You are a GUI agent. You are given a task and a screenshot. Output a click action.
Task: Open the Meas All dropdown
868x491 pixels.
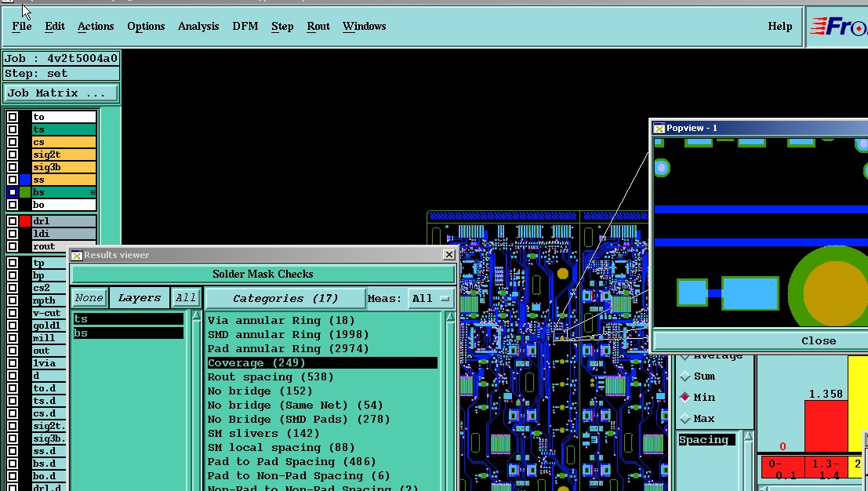(430, 298)
